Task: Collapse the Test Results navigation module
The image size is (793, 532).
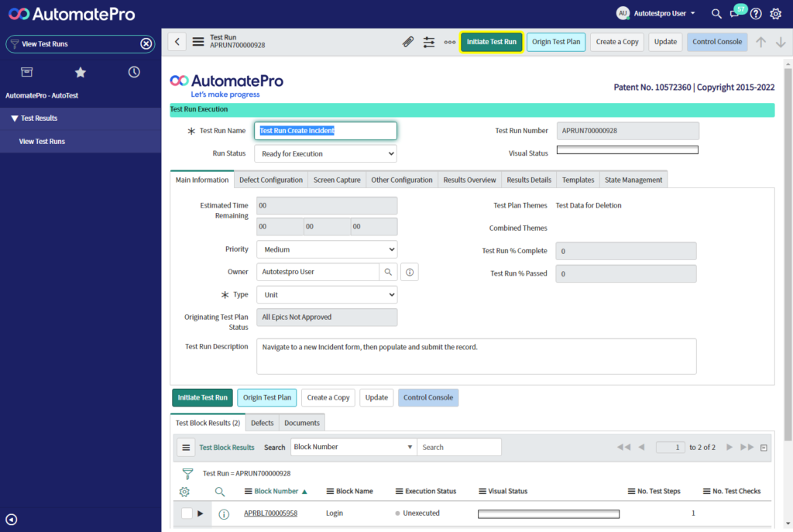Action: (x=14, y=118)
